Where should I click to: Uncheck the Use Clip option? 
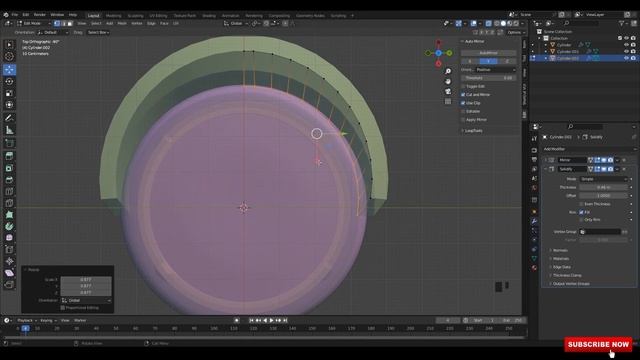463,103
